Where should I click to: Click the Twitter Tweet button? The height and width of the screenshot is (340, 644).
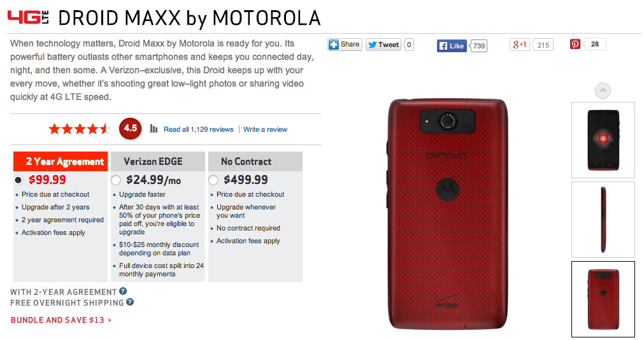(383, 45)
